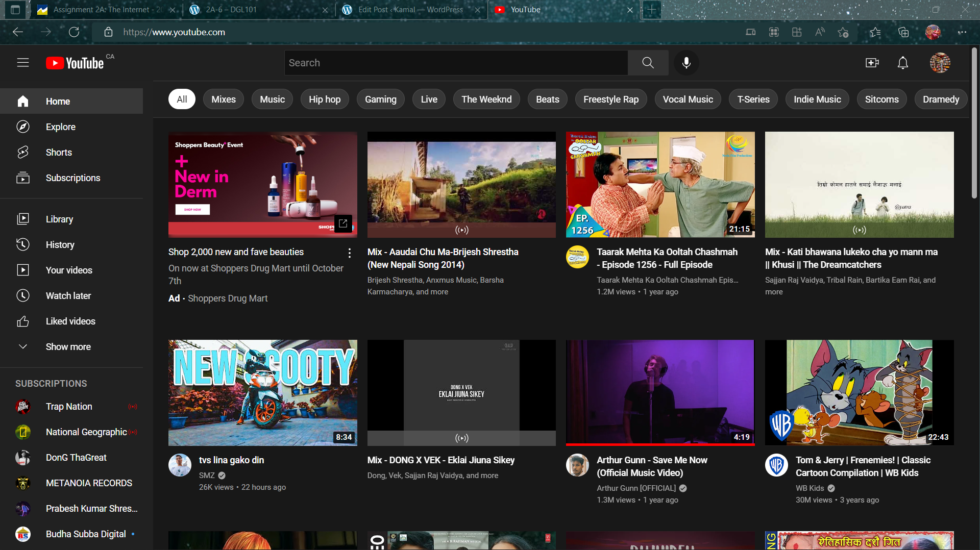Open Library in sidebar
This screenshot has height=550, width=980.
coord(71,219)
